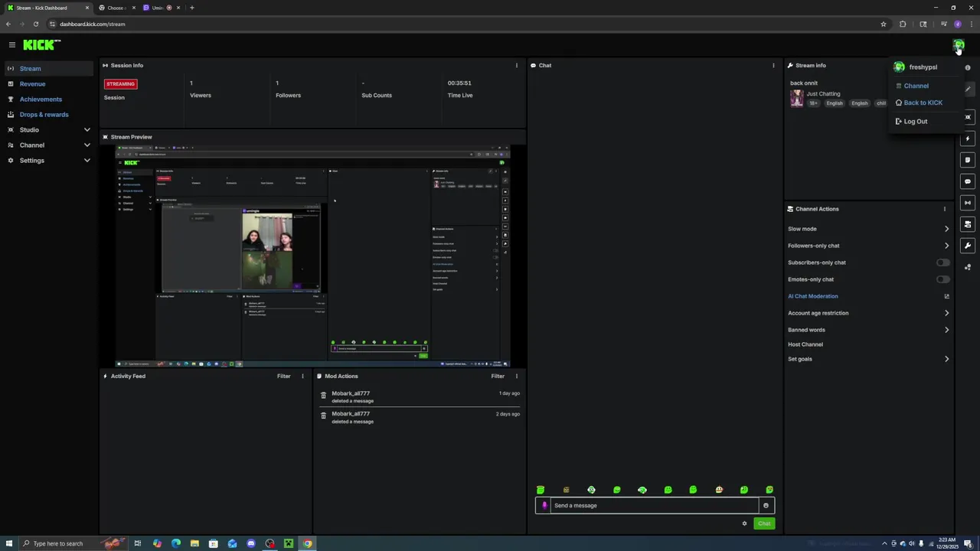Image resolution: width=980 pixels, height=551 pixels.
Task: Click the Just Chatting category thumbnail
Action: 797,99
